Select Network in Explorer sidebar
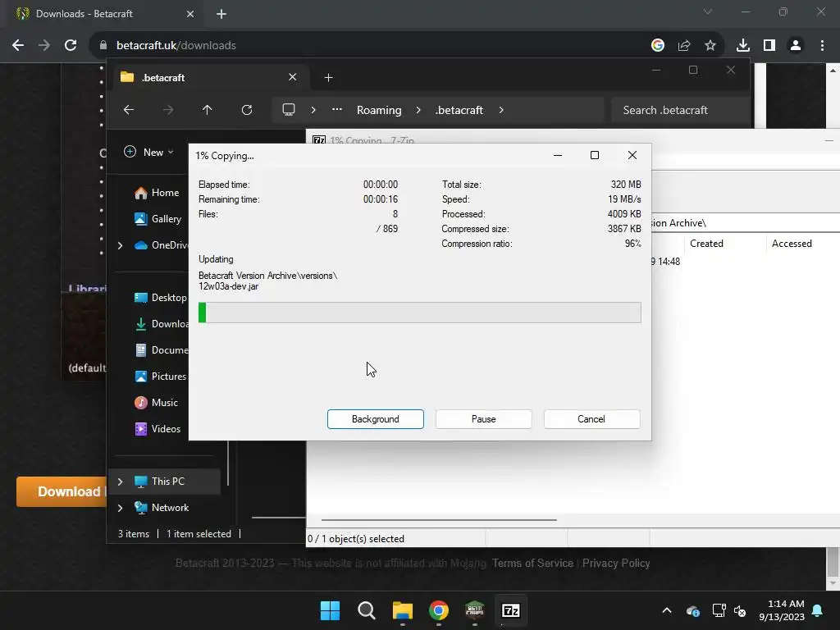This screenshot has height=630, width=840. pyautogui.click(x=162, y=508)
